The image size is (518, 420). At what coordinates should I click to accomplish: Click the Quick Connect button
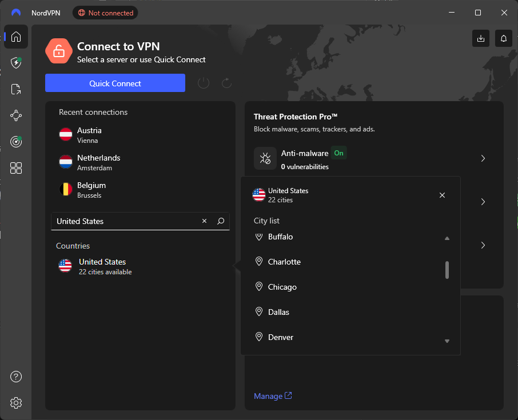(115, 83)
